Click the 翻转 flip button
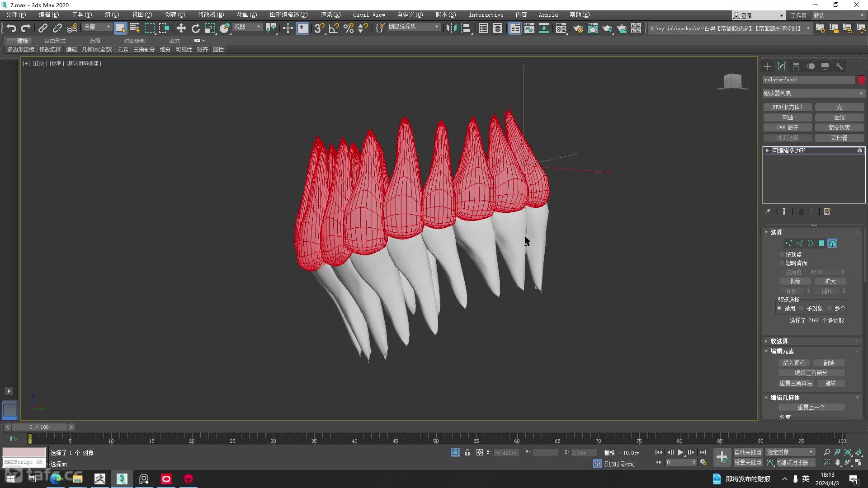The height and width of the screenshot is (488, 868). point(829,363)
